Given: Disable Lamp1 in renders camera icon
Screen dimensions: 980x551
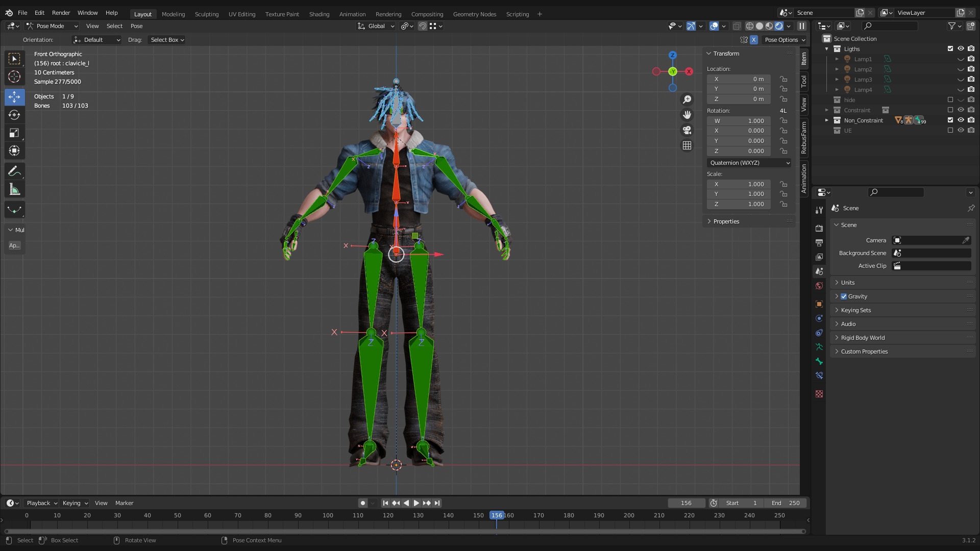Looking at the screenshot, I should [971, 59].
